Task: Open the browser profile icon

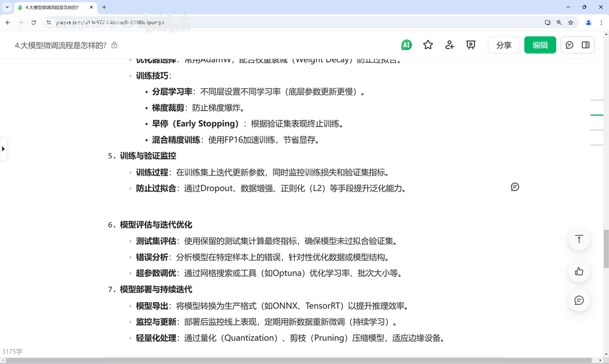Action: click(588, 23)
